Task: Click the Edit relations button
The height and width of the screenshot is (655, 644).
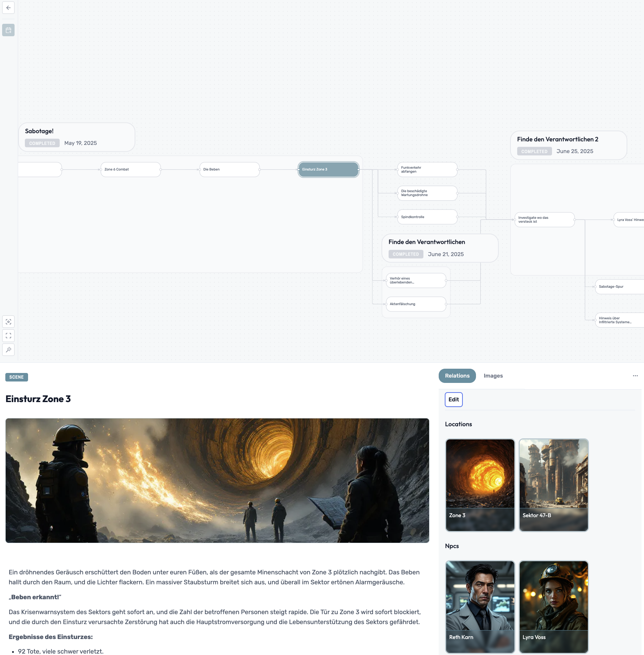Action: 454,400
